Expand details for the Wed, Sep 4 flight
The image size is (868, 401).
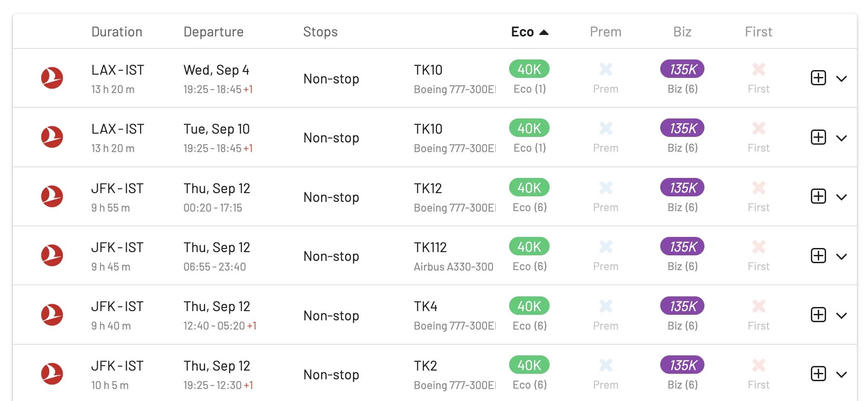pos(841,79)
